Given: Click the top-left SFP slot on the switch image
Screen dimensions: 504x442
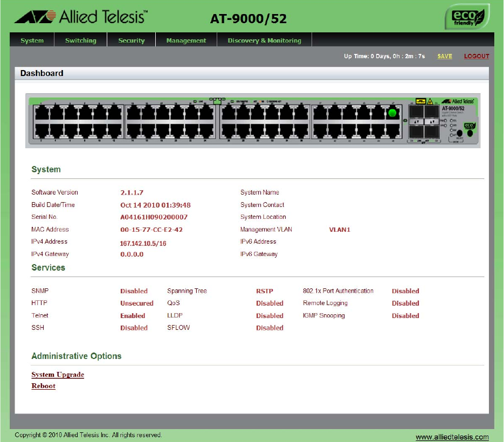Looking at the screenshot, I should point(417,112).
